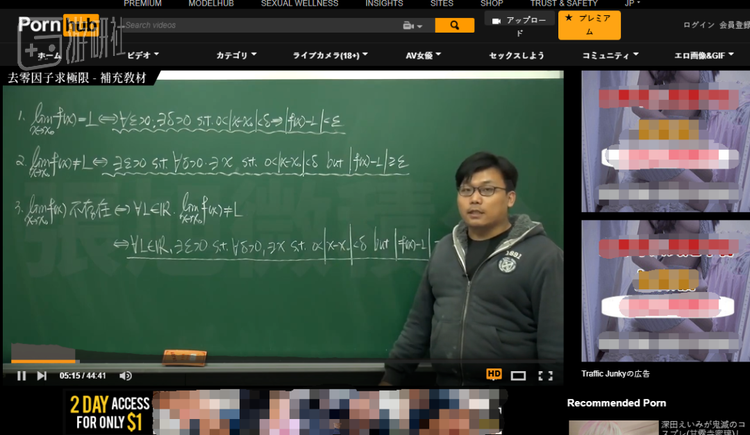The image size is (750, 435).
Task: Click the ログイン login link
Action: [x=699, y=25]
